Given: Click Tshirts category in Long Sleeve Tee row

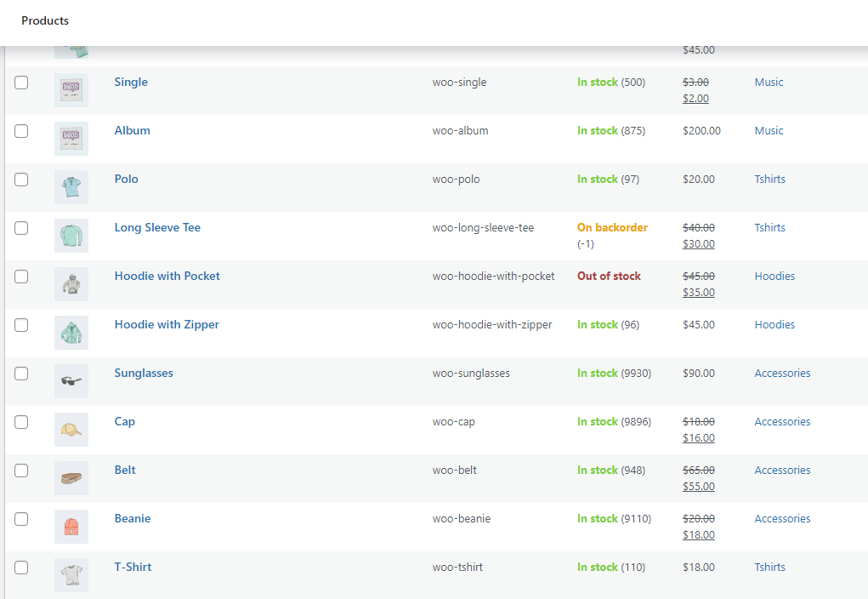Looking at the screenshot, I should coord(770,228).
